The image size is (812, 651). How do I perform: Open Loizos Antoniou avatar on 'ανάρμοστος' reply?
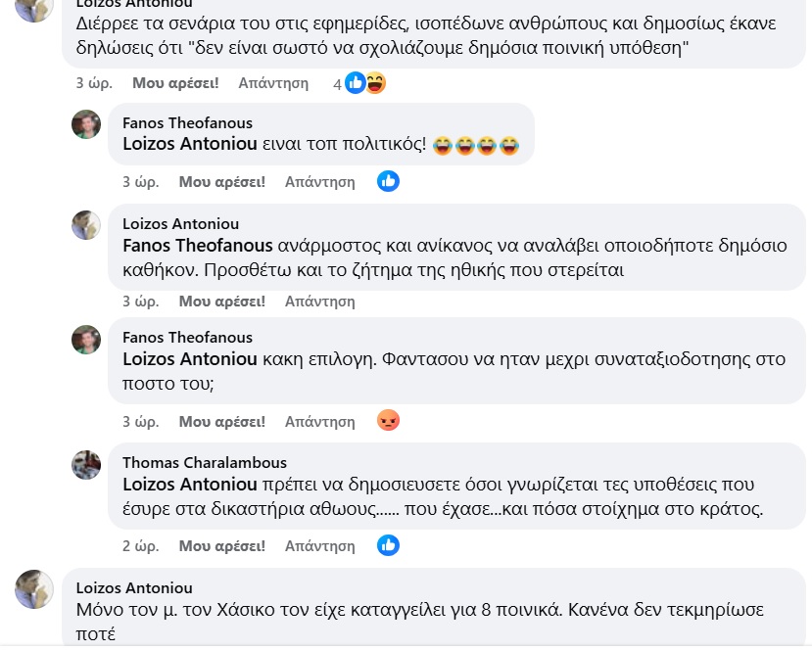[x=86, y=225]
